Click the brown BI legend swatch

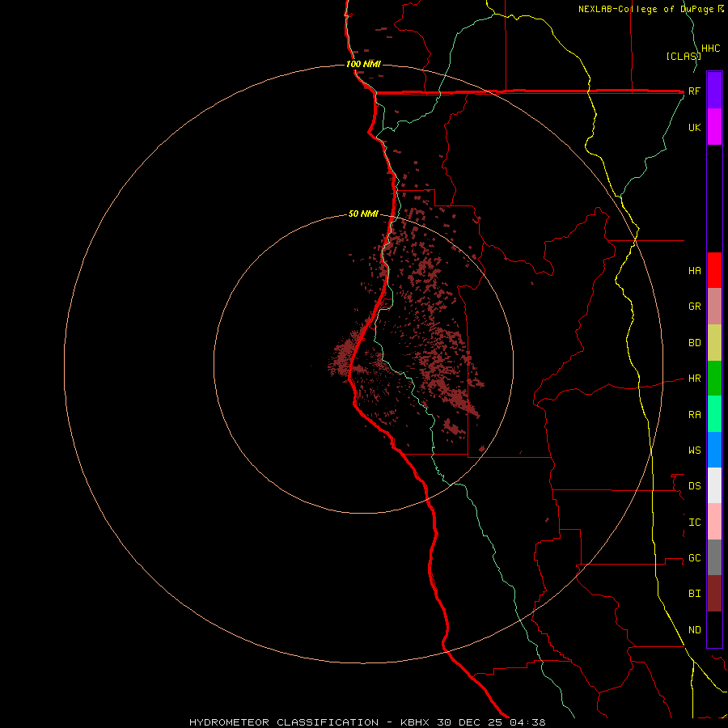(714, 594)
